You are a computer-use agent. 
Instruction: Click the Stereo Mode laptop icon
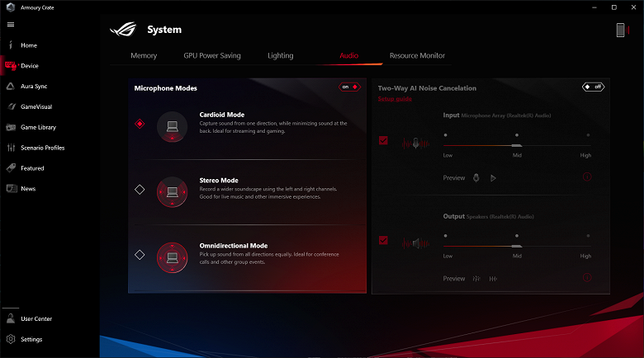click(172, 191)
